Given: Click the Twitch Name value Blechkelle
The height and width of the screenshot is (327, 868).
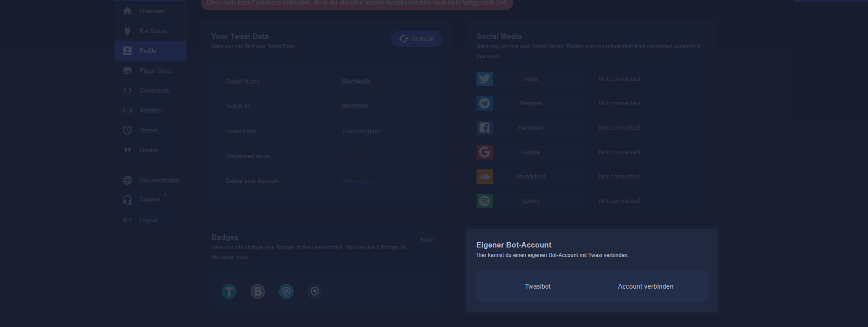Looking at the screenshot, I should click(x=356, y=81).
